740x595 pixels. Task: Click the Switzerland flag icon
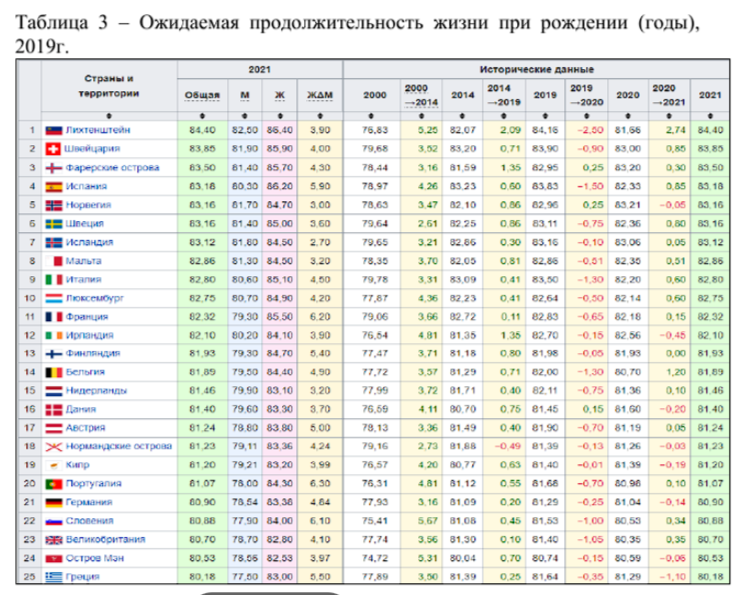pos(54,149)
